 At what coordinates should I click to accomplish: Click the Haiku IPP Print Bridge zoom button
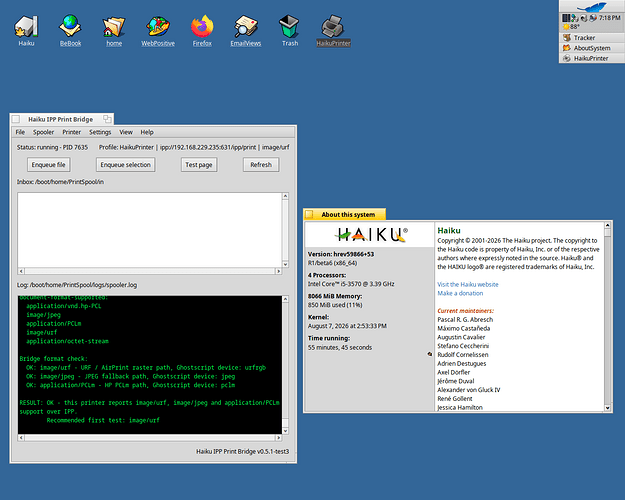coord(107,119)
